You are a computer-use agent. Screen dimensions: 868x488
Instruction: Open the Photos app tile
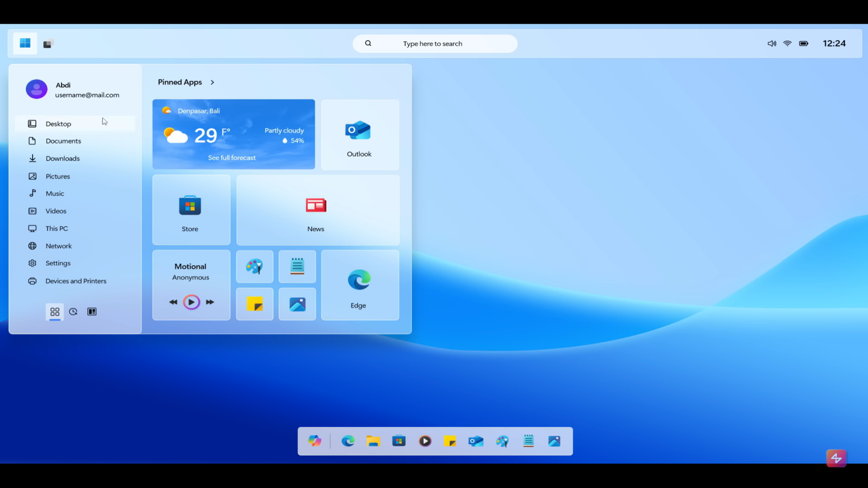tap(297, 304)
